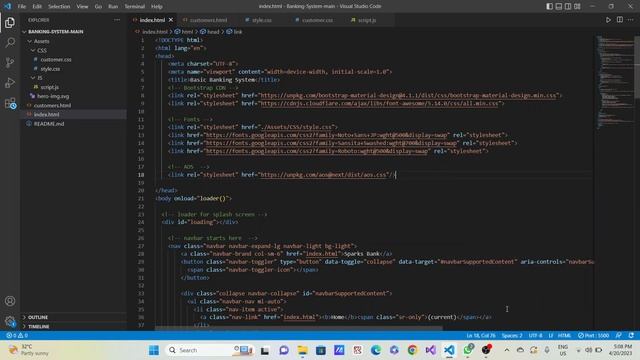Click UTF-8 encoding in status bar
Screen dimensions: 640x360
coord(536,336)
